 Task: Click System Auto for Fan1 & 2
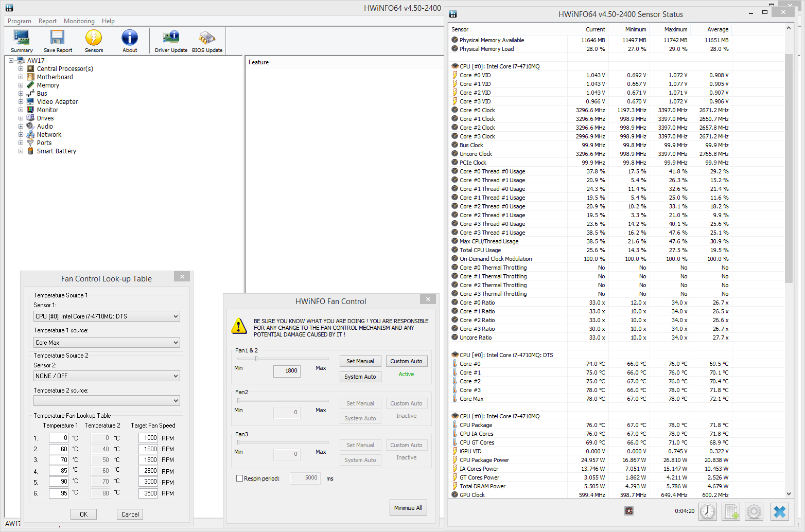360,377
